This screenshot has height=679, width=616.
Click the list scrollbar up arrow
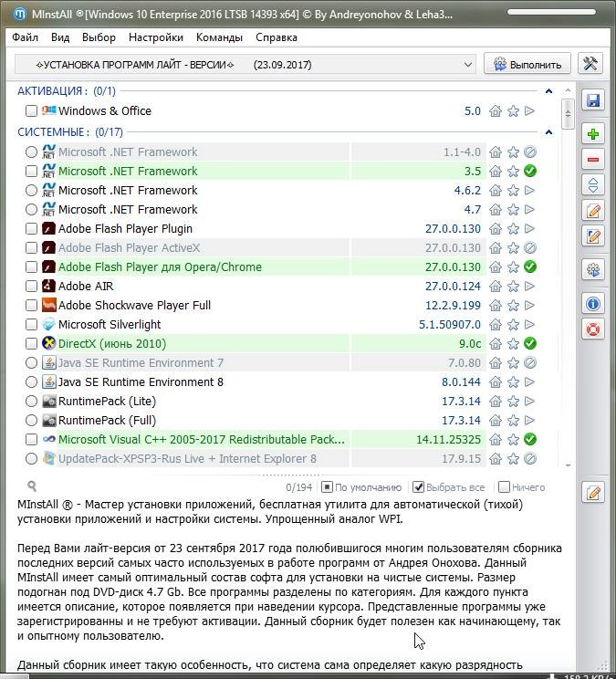(x=568, y=90)
